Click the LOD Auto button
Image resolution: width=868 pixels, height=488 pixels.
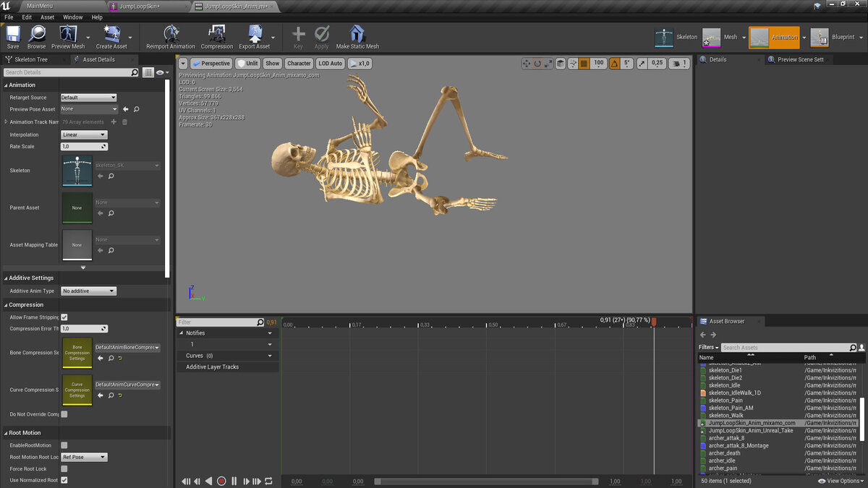click(x=331, y=64)
